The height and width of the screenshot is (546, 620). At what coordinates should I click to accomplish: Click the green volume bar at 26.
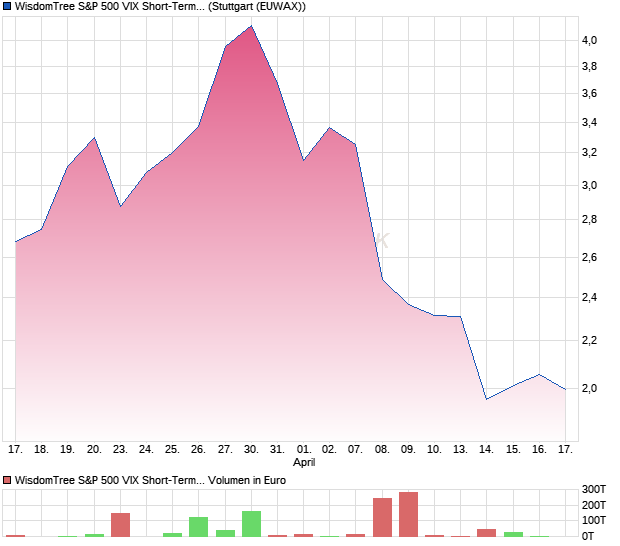pyautogui.click(x=198, y=527)
